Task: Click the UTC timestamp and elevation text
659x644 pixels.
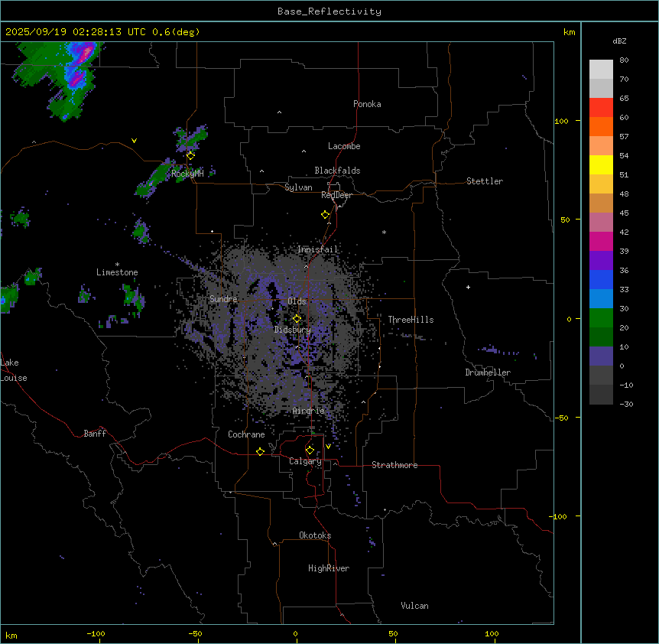Action: pyautogui.click(x=102, y=32)
